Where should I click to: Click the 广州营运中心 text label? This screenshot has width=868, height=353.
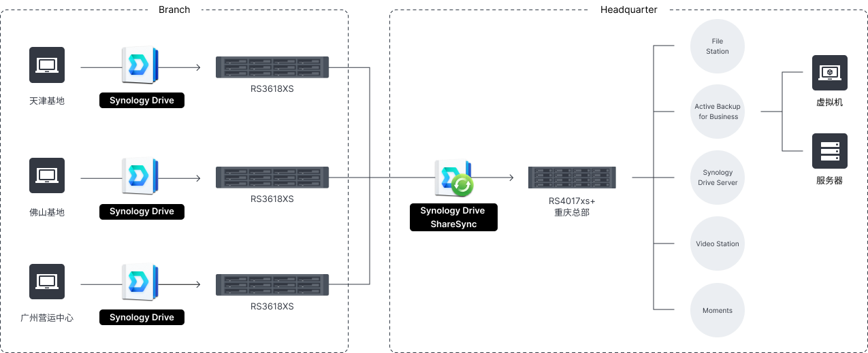(x=47, y=318)
